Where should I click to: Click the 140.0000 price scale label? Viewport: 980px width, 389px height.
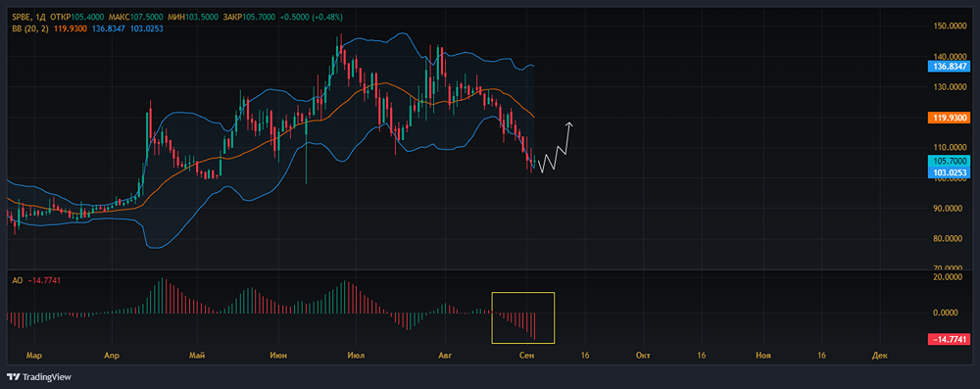click(x=950, y=56)
